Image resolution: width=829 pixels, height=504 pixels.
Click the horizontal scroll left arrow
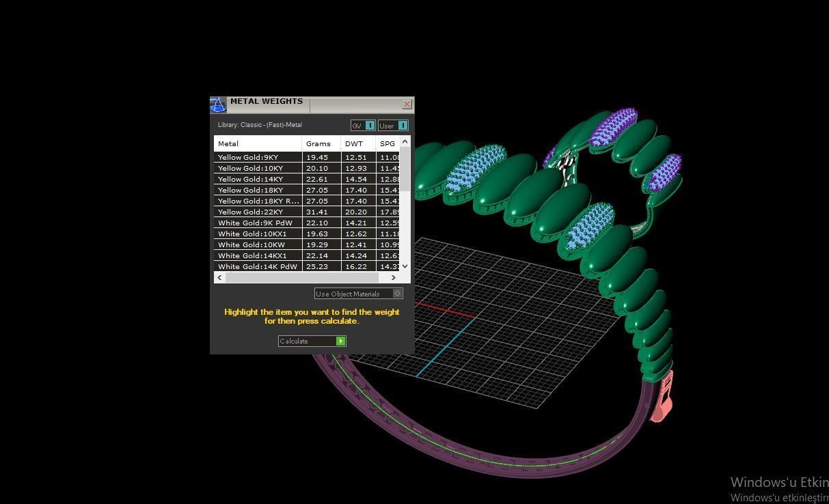[x=219, y=277]
